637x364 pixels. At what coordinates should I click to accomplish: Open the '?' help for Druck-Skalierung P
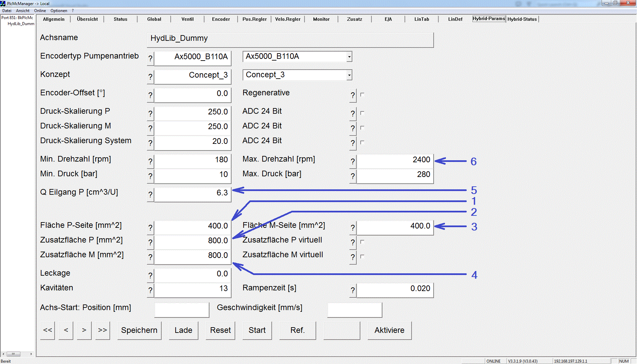point(151,114)
